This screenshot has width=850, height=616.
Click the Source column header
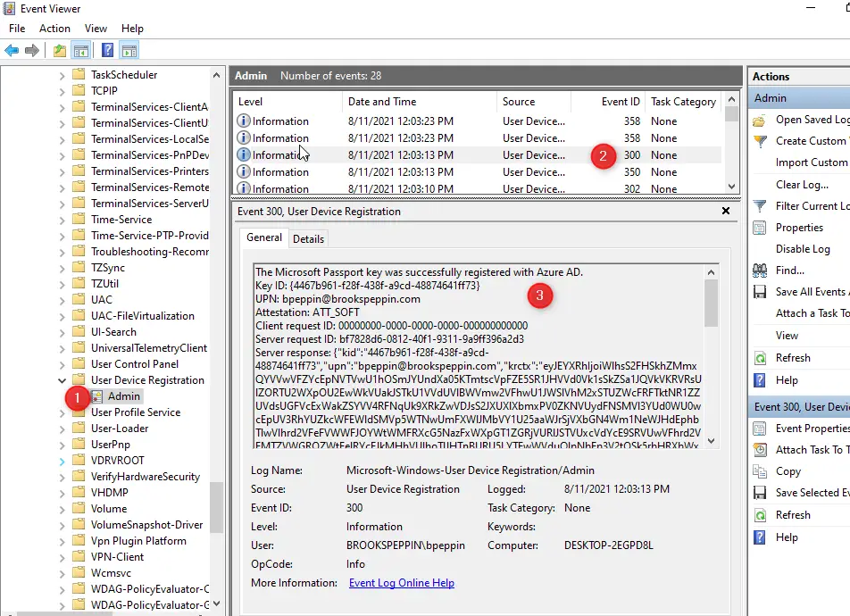534,102
